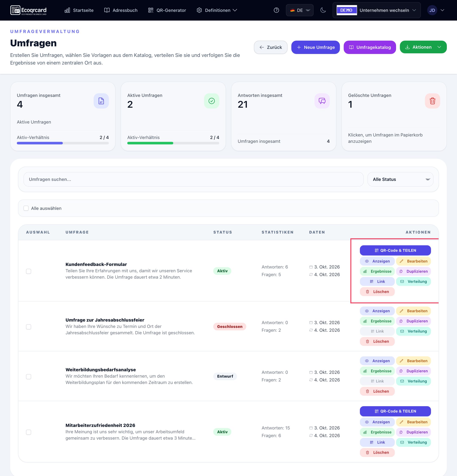Click the Entwurf status badge
This screenshot has height=476, width=457.
click(225, 376)
